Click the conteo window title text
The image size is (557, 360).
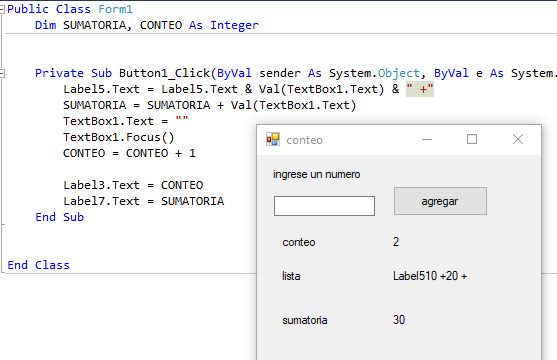[304, 140]
